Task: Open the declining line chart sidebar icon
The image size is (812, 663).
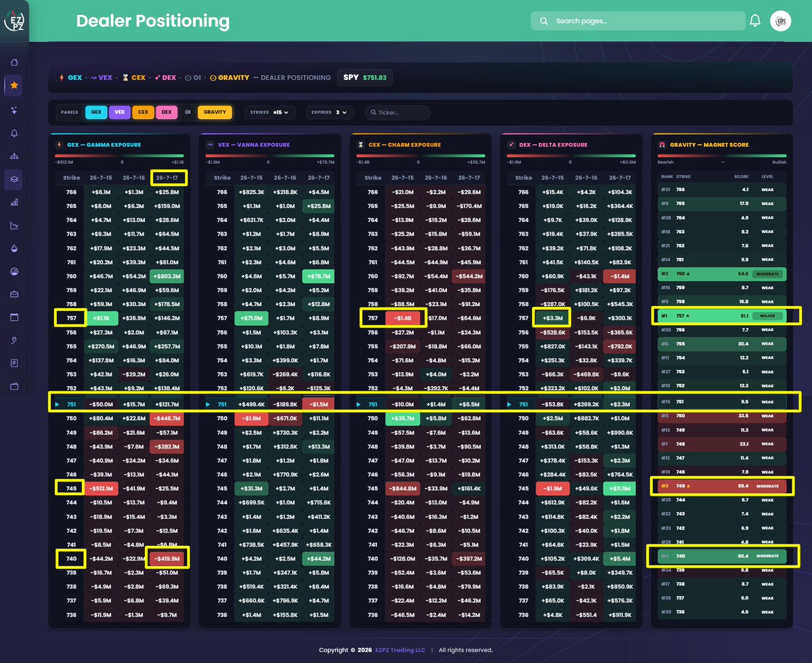Action: 14,226
